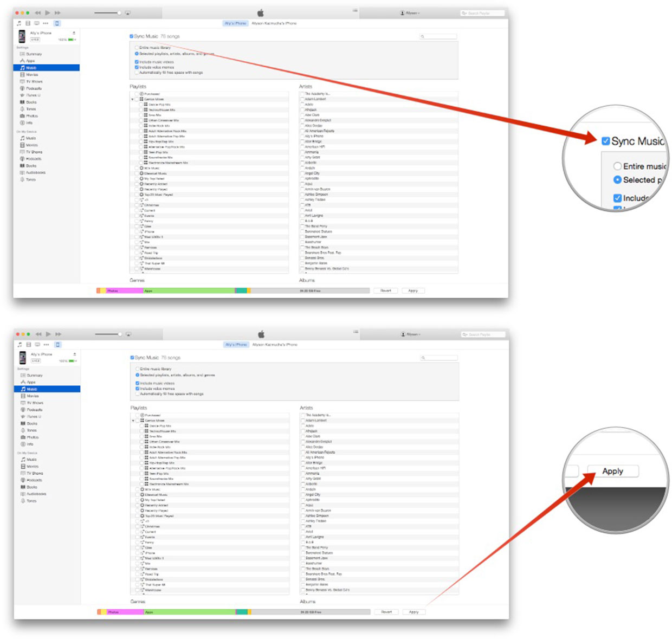Switch to the Music library icon in the upper window toolbar
Viewport: 672px width, 639px height.
pyautogui.click(x=20, y=23)
